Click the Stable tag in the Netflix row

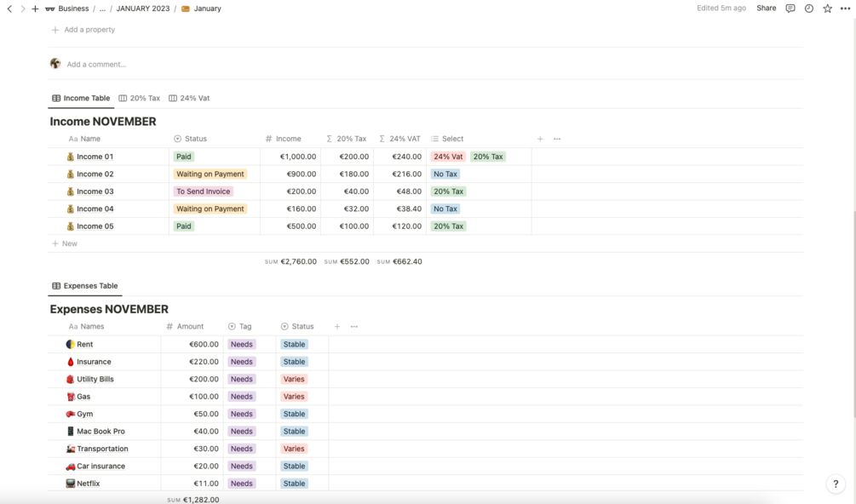(x=294, y=484)
